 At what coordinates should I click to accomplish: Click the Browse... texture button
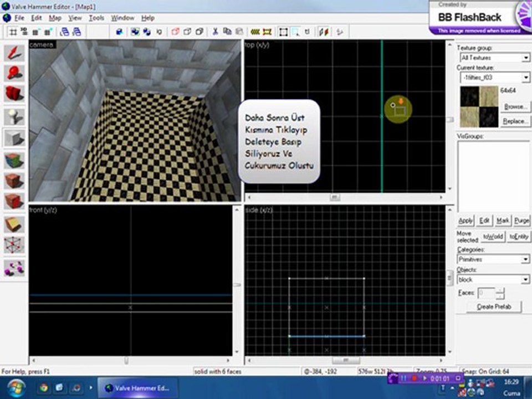pyautogui.click(x=514, y=106)
